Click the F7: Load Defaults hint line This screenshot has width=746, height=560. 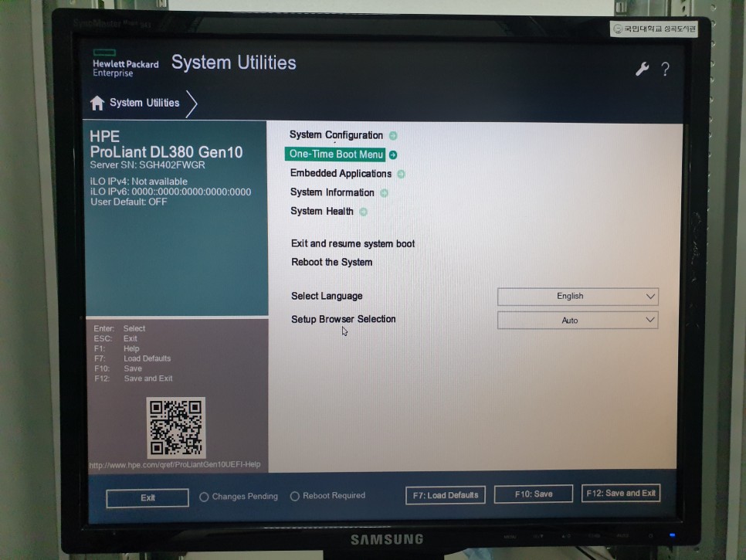click(132, 358)
